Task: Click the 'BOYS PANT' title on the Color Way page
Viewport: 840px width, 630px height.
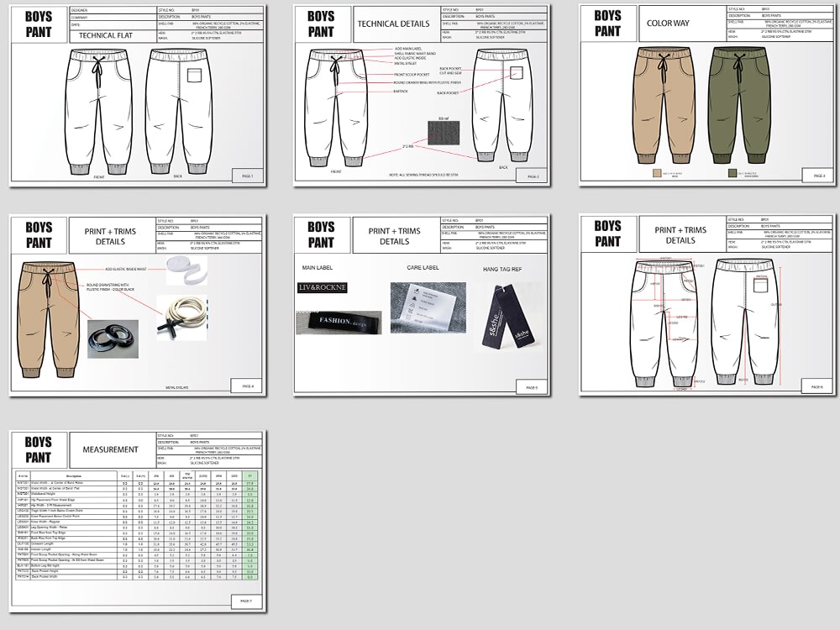Action: coord(607,23)
